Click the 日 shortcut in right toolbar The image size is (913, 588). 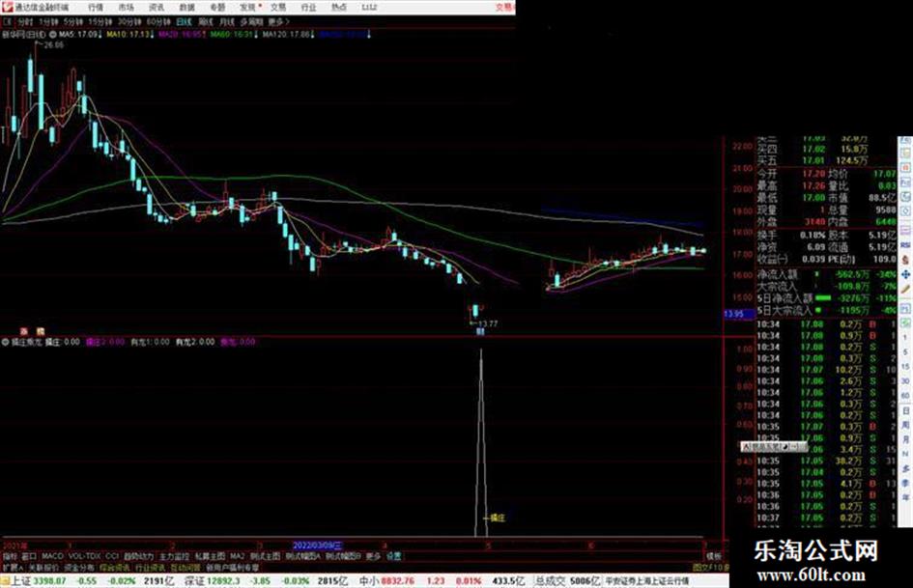click(905, 410)
